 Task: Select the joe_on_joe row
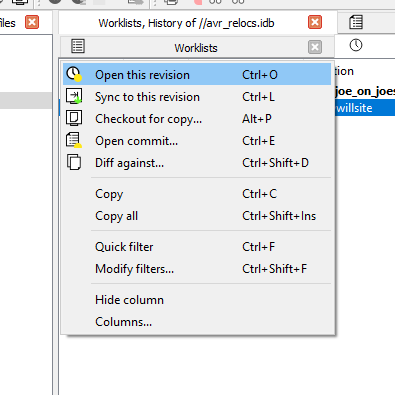(x=365, y=91)
